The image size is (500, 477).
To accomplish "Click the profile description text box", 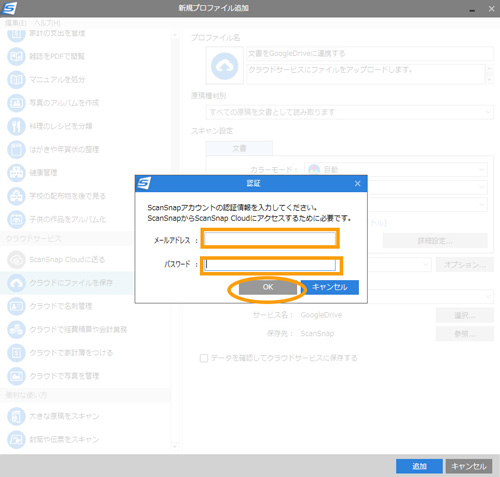I will pos(365,74).
